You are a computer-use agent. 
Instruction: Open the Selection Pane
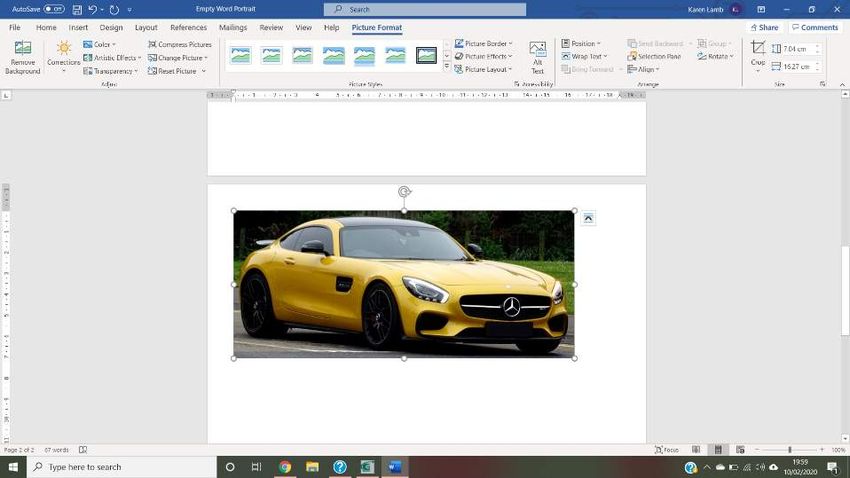(x=654, y=56)
